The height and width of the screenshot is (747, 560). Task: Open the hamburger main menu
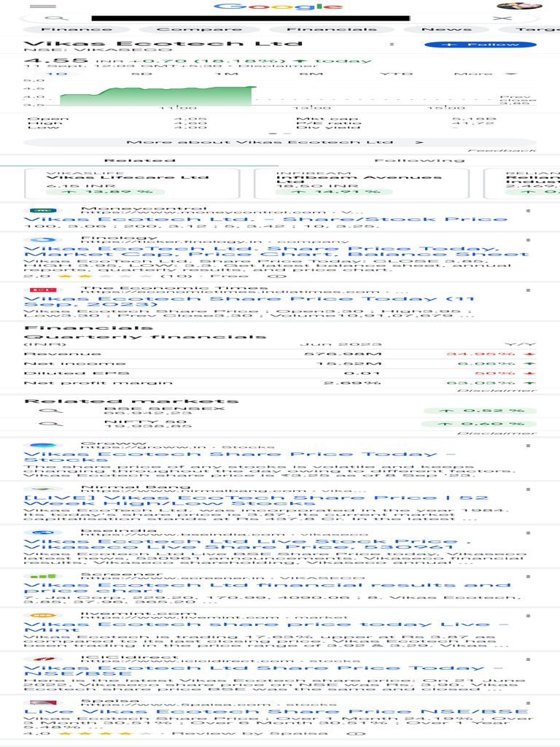pyautogui.click(x=43, y=6)
